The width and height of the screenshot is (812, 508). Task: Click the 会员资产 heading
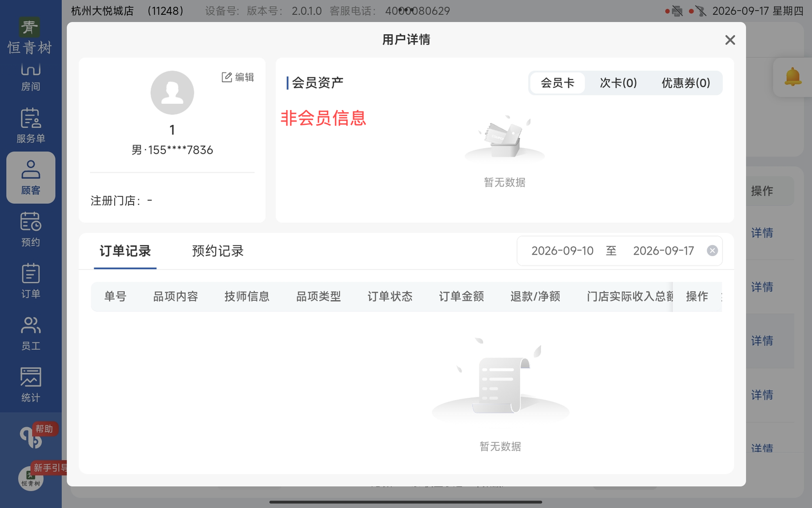317,83
